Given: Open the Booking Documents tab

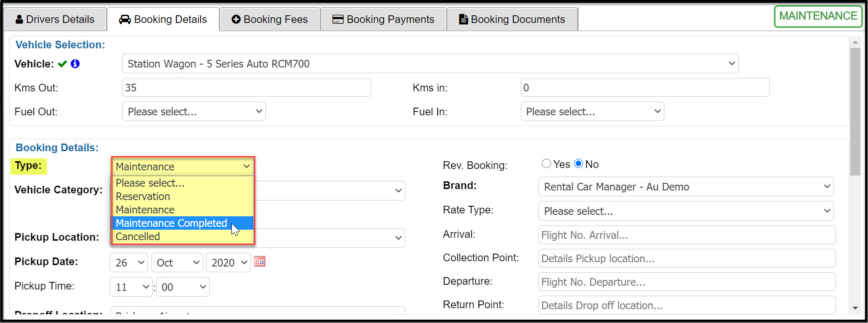Looking at the screenshot, I should [512, 20].
